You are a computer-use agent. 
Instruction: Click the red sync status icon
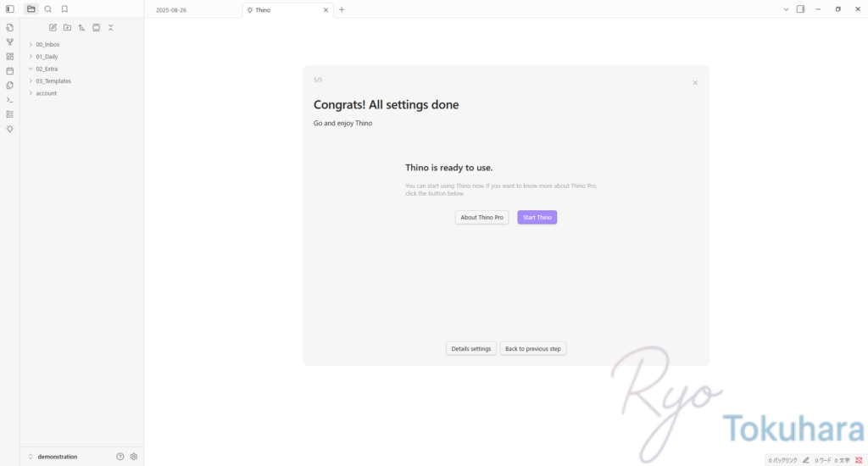tap(859, 460)
